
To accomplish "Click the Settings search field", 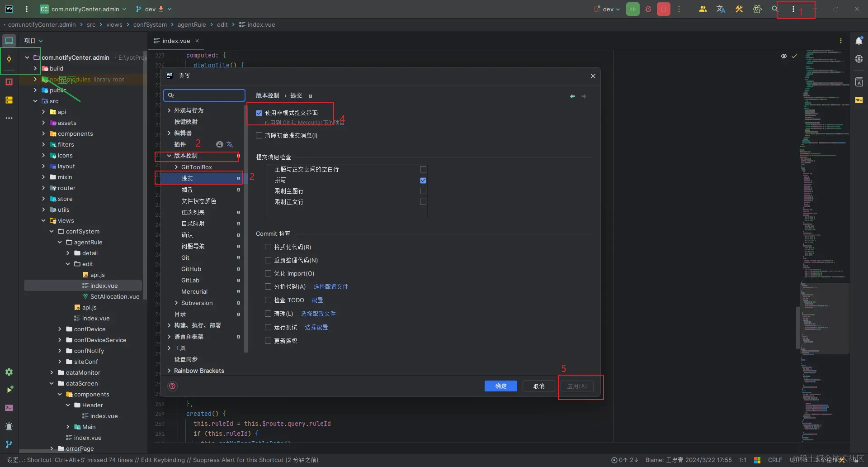I will click(204, 95).
